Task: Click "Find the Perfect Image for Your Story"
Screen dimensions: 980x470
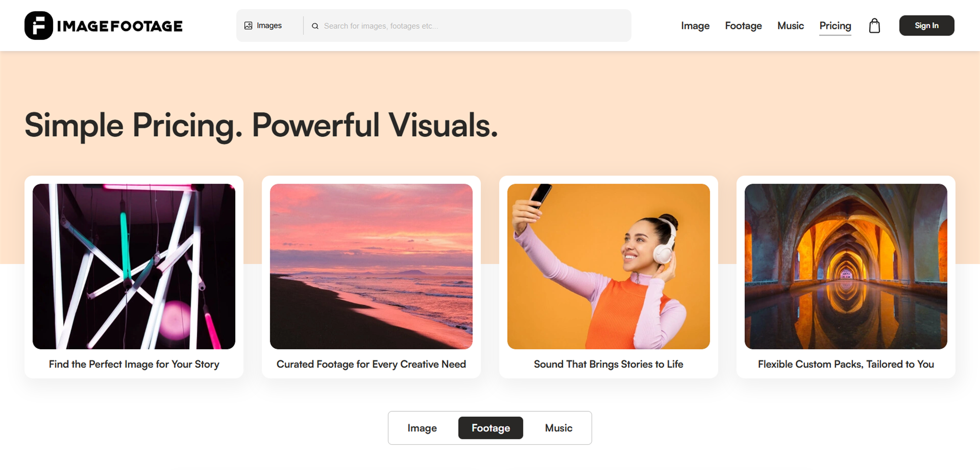Action: click(x=134, y=364)
